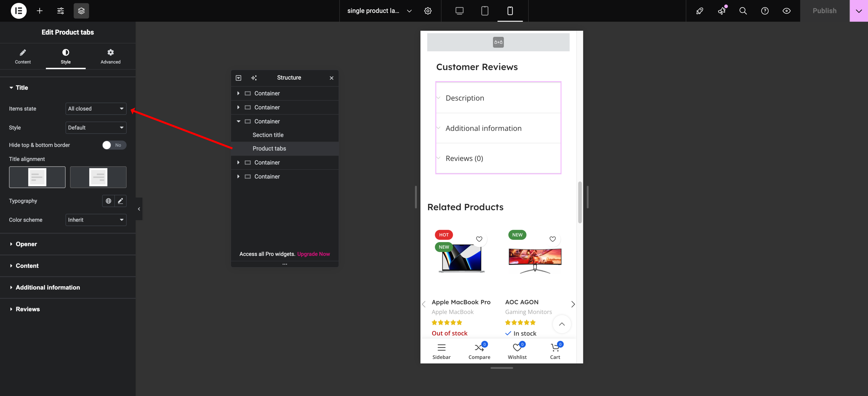
Task: Open the Elementor main menu logo
Action: click(x=19, y=11)
